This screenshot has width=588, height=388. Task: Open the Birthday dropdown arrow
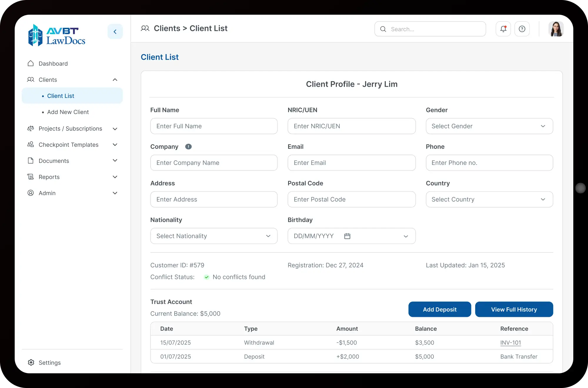tap(406, 236)
